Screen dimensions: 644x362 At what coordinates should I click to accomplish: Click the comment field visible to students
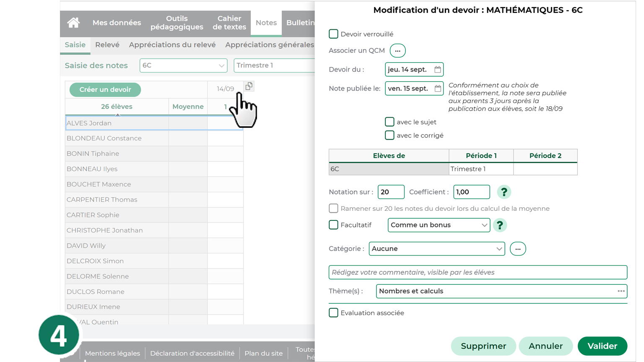pyautogui.click(x=478, y=272)
